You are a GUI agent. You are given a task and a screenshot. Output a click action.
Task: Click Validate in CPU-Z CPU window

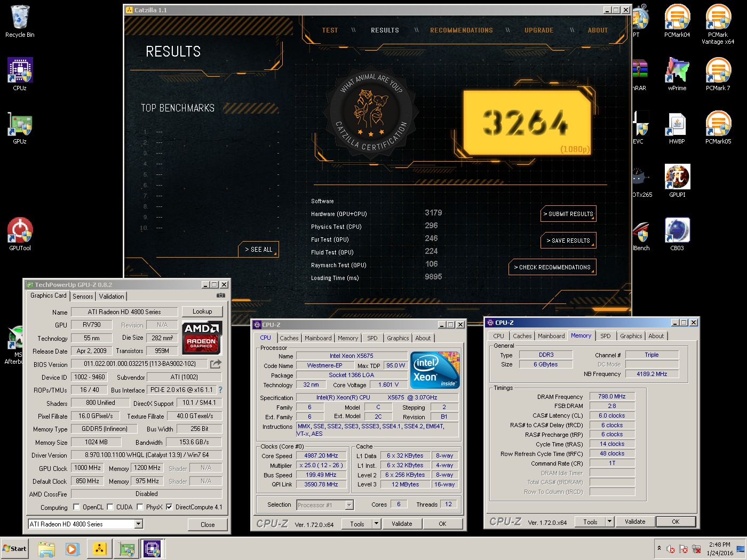point(402,524)
